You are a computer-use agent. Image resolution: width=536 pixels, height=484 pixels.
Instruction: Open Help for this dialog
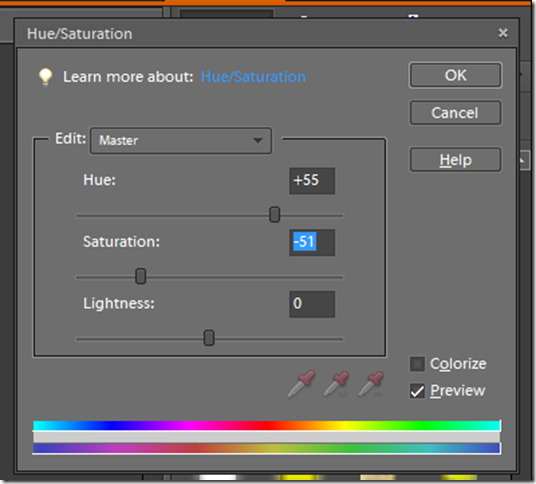pos(455,160)
